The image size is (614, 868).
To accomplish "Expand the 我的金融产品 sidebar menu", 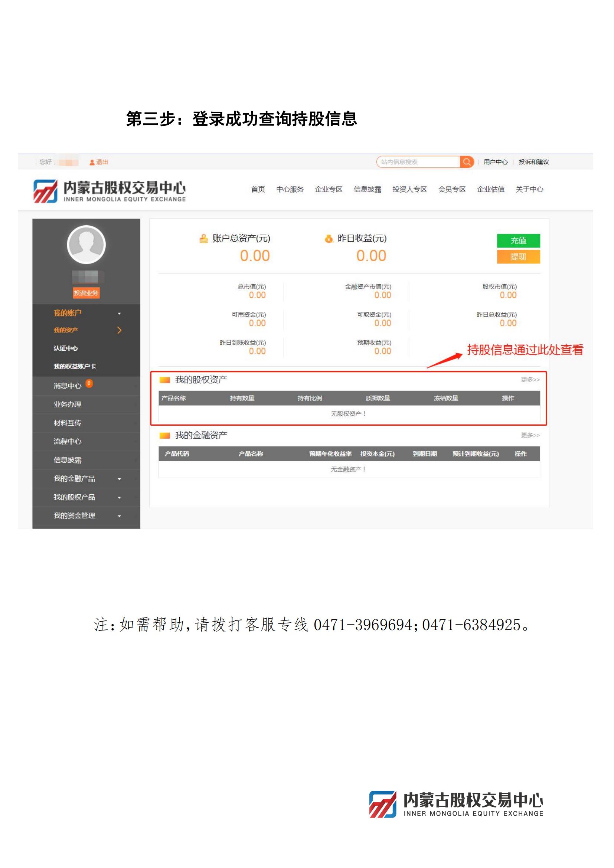I will (x=119, y=479).
